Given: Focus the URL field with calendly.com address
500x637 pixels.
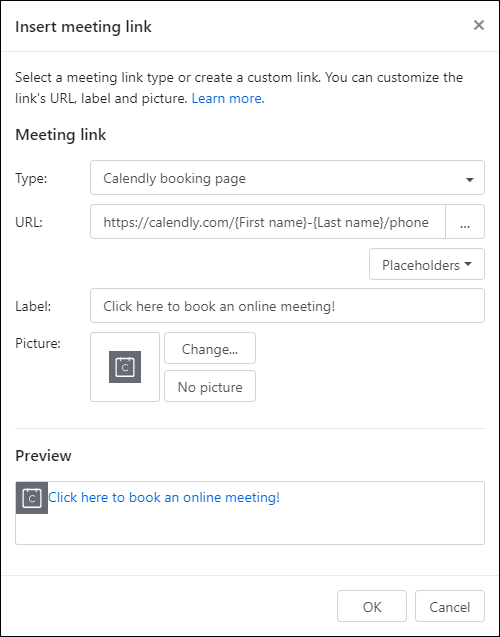Looking at the screenshot, I should (268, 222).
